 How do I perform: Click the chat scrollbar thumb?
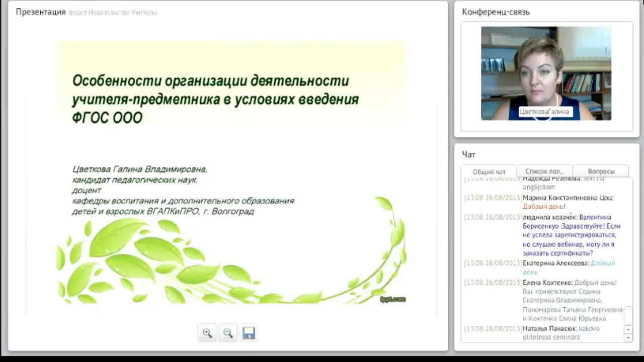tap(628, 315)
